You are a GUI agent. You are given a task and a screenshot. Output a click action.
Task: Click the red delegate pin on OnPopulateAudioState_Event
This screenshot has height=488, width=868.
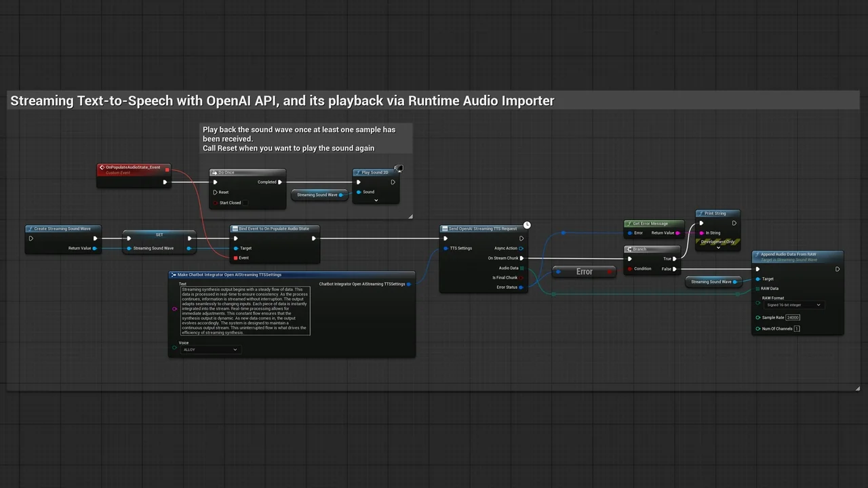click(x=167, y=169)
